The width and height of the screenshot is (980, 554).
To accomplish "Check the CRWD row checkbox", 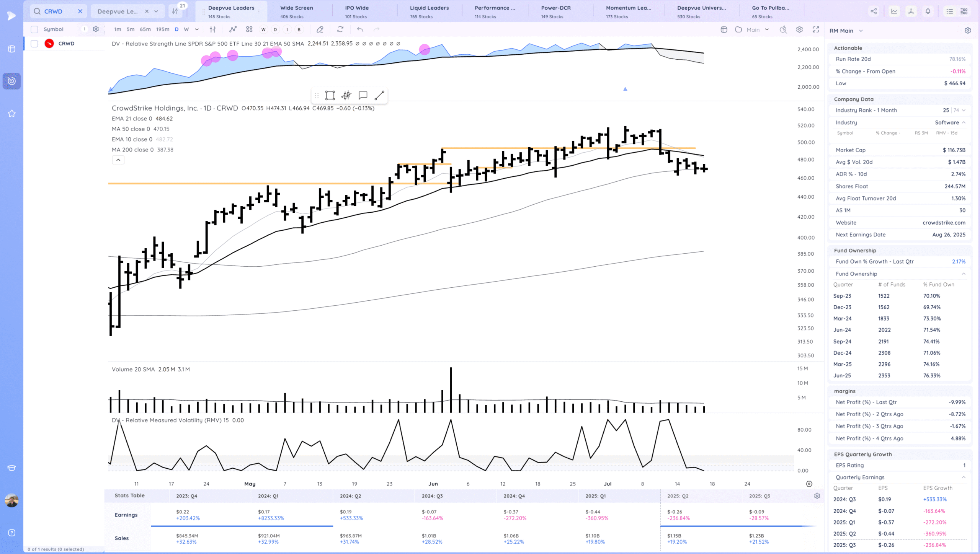I will [34, 44].
